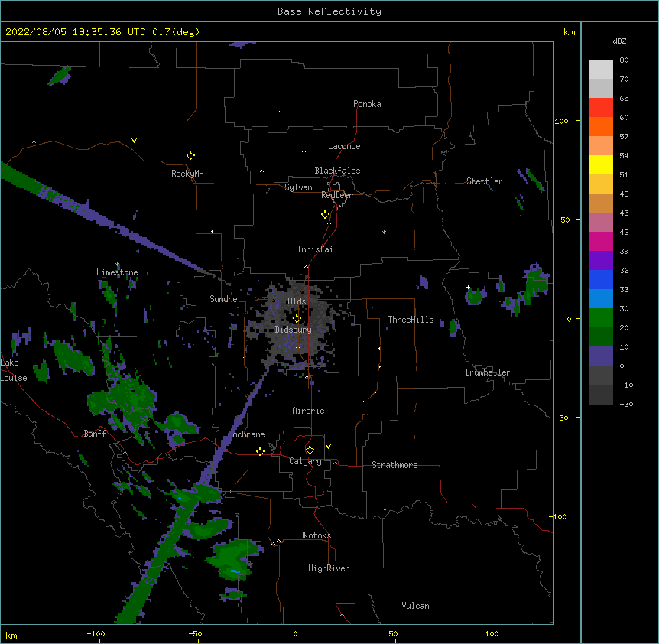Click the Limestone label
This screenshot has width=659, height=644.
coord(117,272)
